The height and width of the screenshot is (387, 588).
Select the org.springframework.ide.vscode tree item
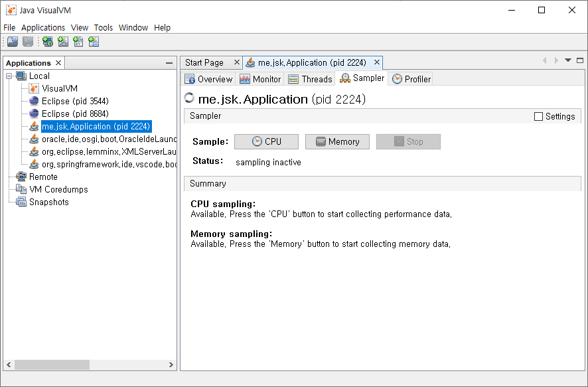click(109, 164)
